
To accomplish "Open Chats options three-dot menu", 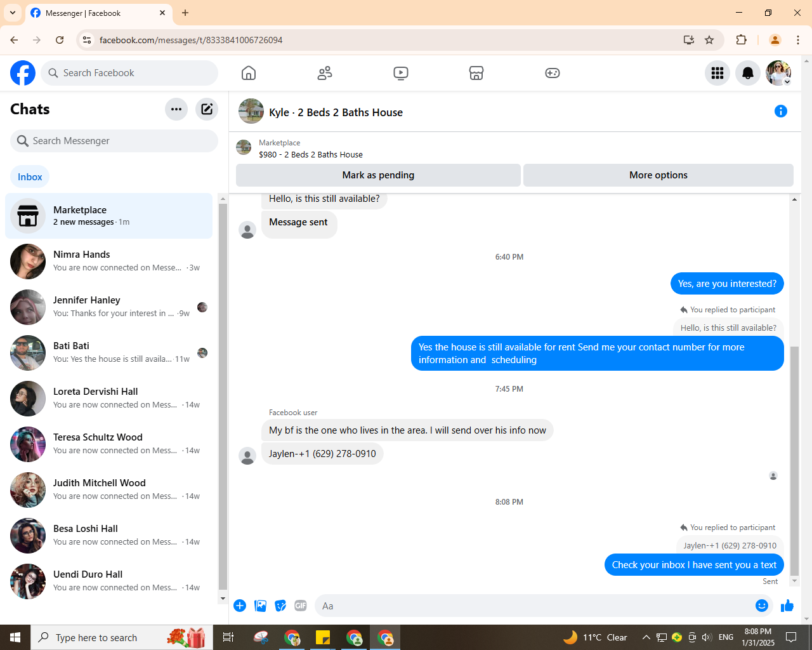I will tap(176, 109).
